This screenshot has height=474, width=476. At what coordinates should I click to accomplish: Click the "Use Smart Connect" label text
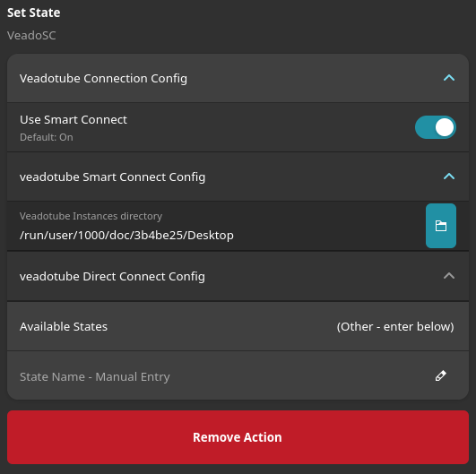(74, 119)
